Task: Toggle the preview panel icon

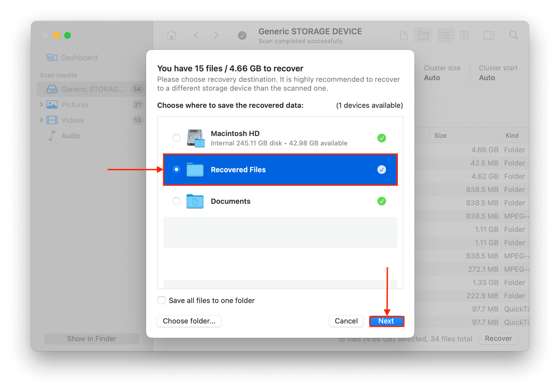Action: point(489,35)
